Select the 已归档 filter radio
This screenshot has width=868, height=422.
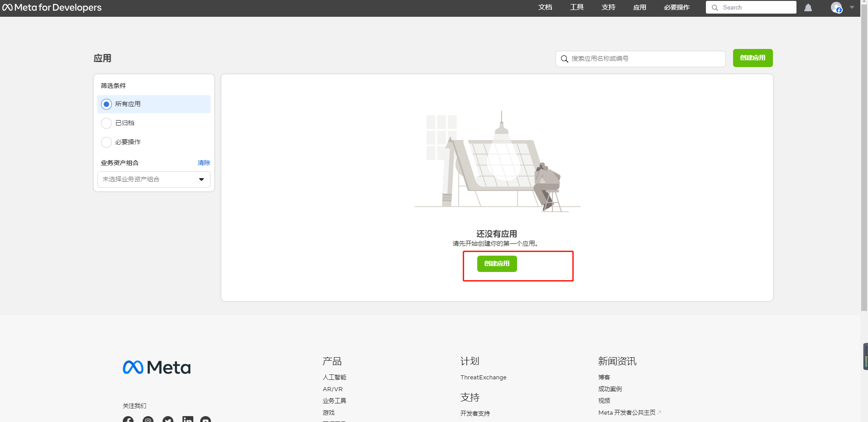tap(106, 123)
